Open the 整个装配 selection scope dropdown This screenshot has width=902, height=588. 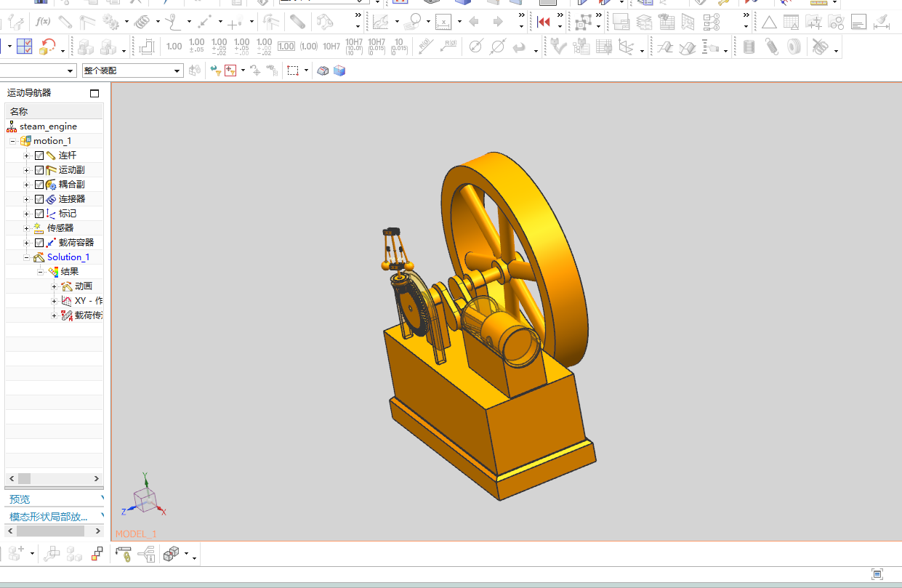click(177, 71)
